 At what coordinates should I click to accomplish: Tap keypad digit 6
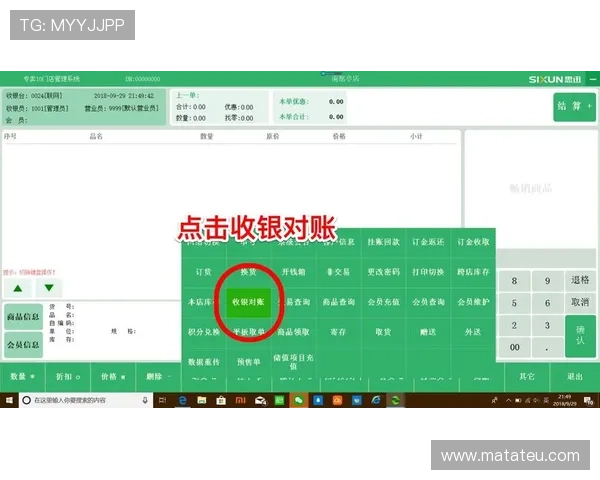pos(548,303)
